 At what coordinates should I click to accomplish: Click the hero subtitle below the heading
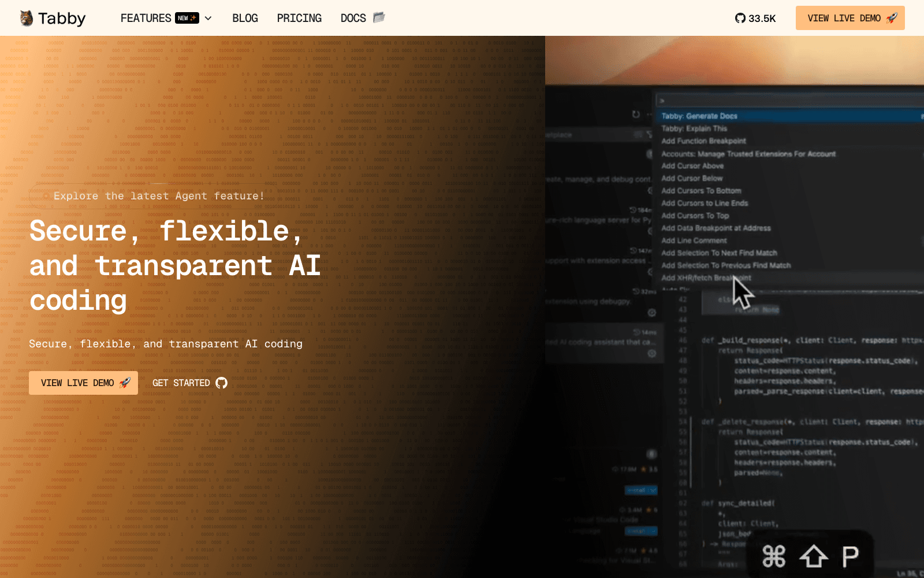coord(166,344)
